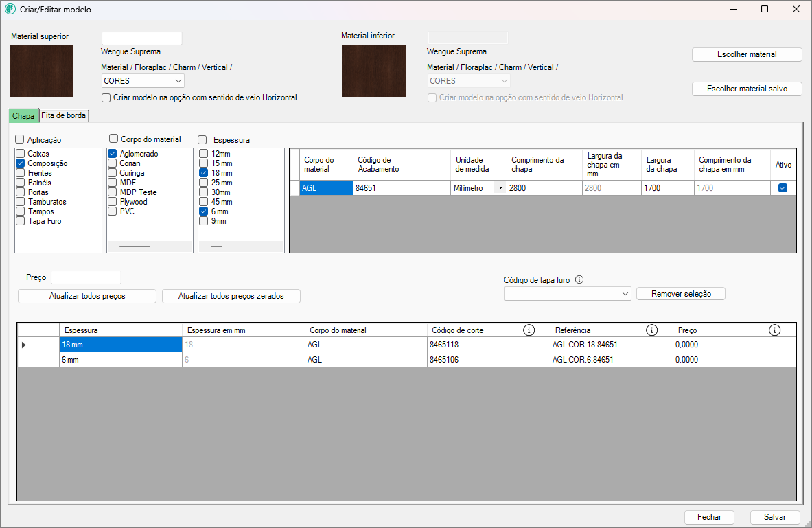Click info icon in Preço column header
Screen dimensions: 812x528
pos(774,330)
